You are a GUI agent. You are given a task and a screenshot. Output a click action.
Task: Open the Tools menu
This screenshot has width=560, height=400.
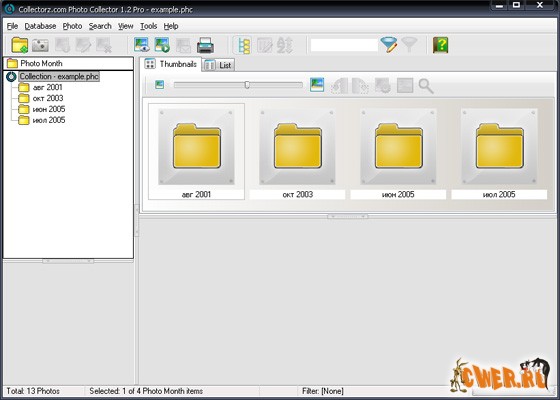click(x=148, y=26)
